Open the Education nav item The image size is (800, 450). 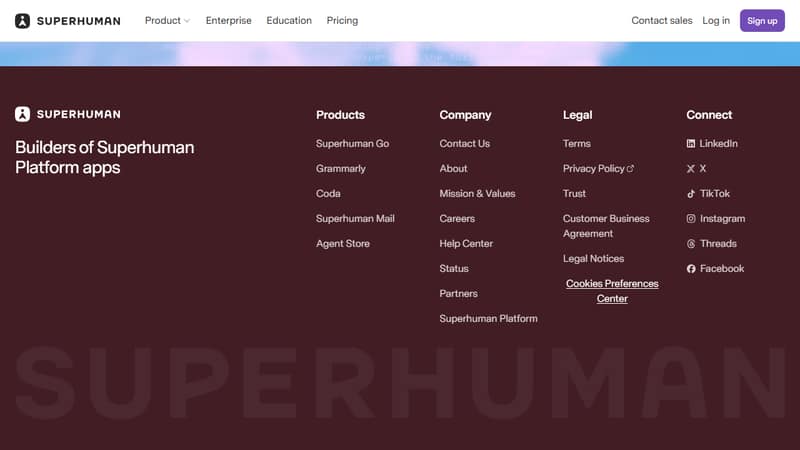pos(289,20)
